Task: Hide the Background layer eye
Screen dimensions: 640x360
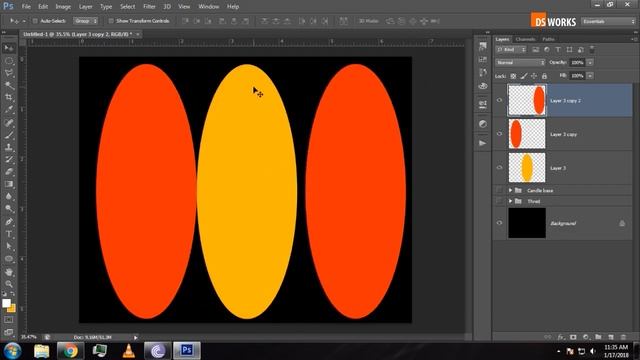Action: (x=499, y=223)
